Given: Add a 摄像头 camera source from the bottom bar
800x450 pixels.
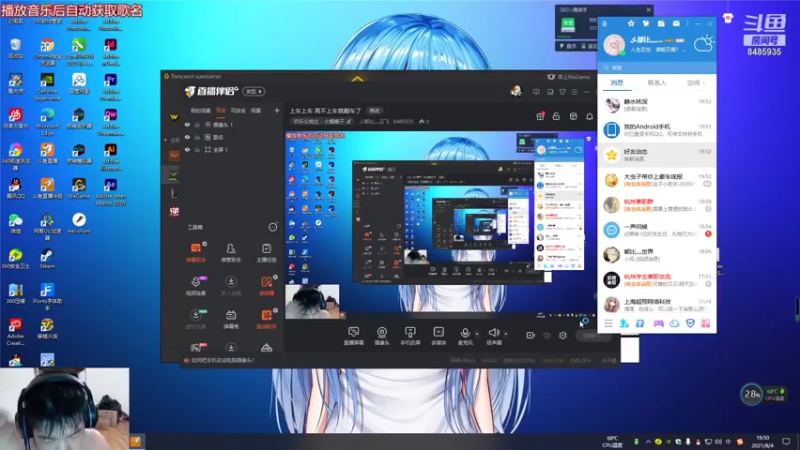Looking at the screenshot, I should pos(382,336).
